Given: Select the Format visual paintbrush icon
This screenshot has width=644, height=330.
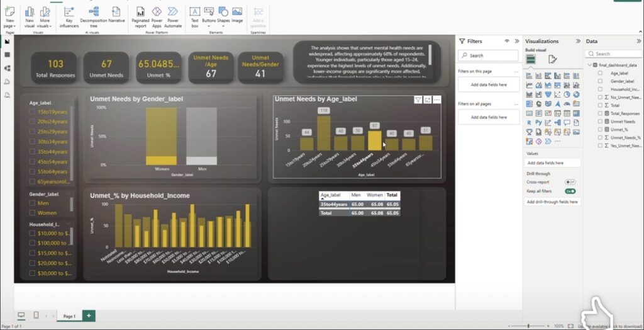Looking at the screenshot, I should (552, 60).
